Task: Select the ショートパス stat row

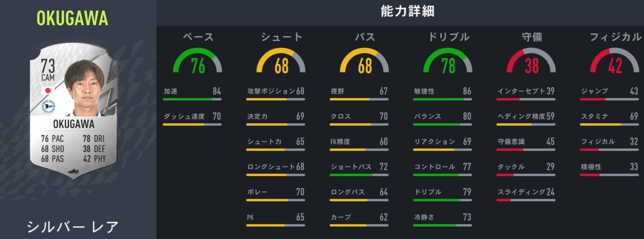Action: pos(359,168)
